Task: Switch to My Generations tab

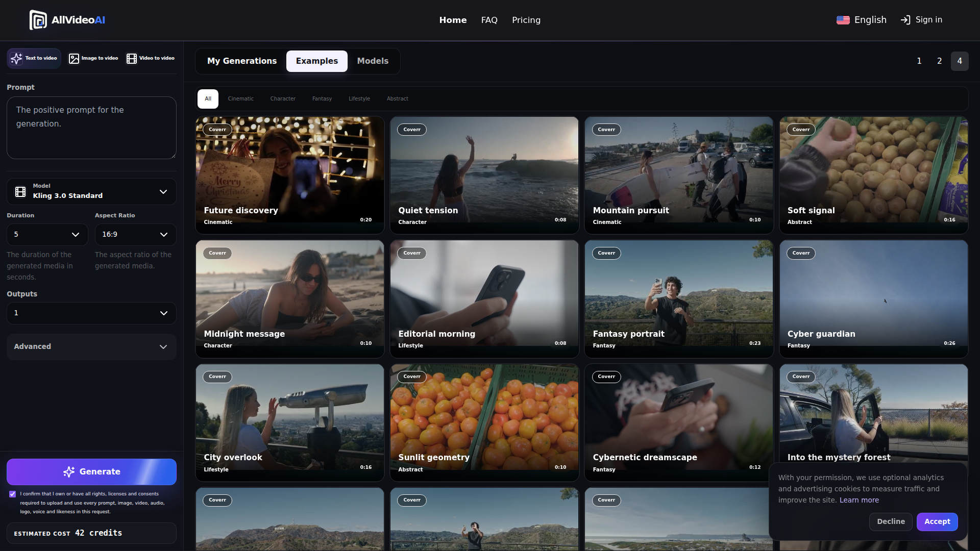Action: point(242,61)
